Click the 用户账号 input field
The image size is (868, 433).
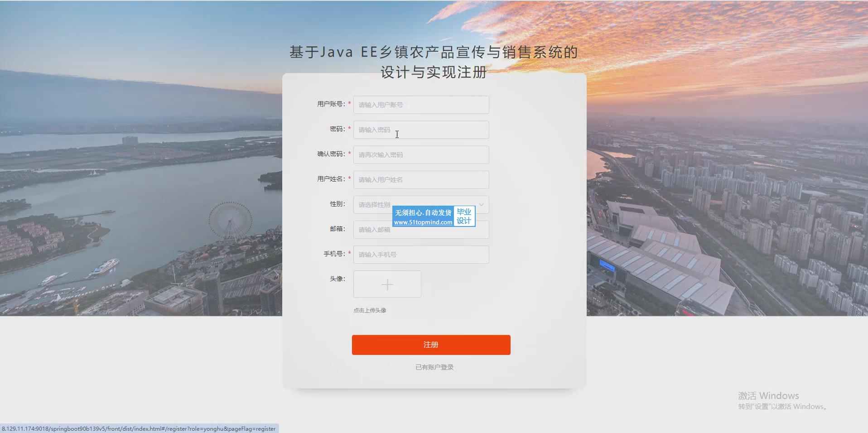(x=421, y=105)
